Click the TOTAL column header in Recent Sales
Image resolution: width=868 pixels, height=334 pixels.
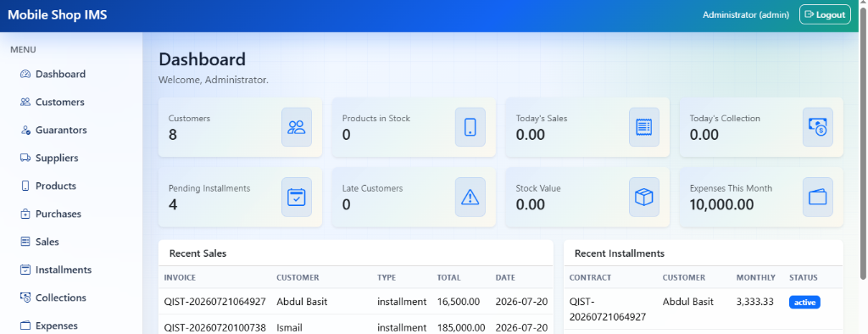tap(449, 277)
